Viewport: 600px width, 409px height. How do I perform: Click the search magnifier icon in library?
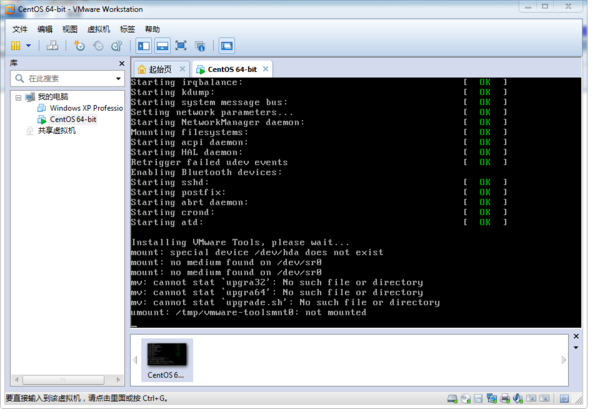pyautogui.click(x=19, y=78)
